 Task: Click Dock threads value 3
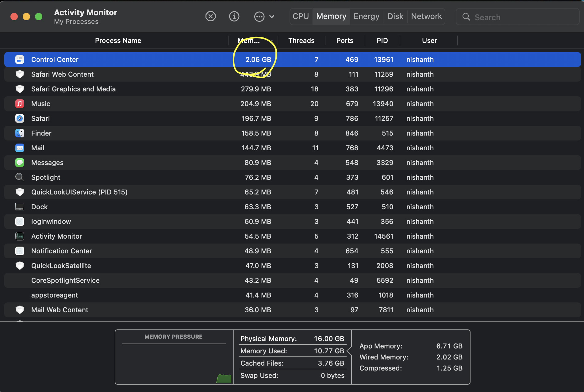click(x=316, y=207)
